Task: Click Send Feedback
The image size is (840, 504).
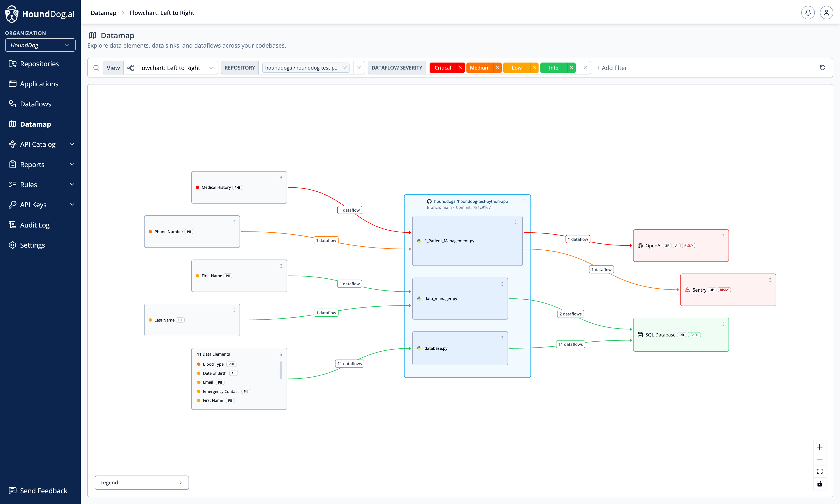Action: pyautogui.click(x=38, y=490)
